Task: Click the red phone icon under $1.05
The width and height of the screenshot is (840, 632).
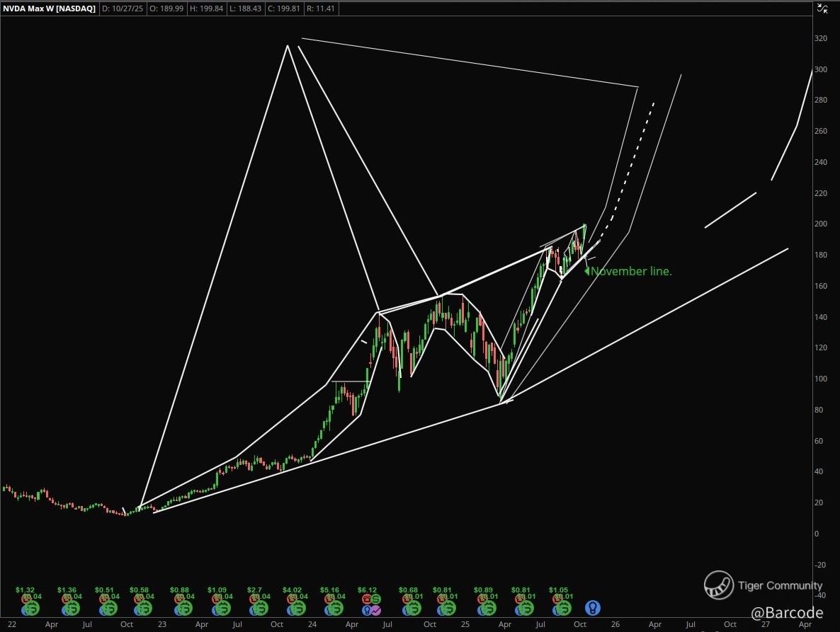Action: tap(557, 599)
